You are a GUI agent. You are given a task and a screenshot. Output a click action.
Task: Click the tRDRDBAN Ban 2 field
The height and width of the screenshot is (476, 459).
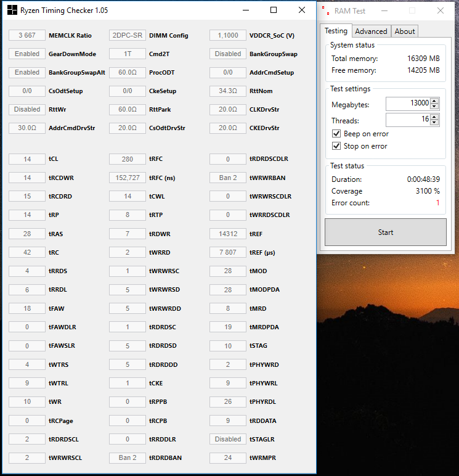point(128,458)
